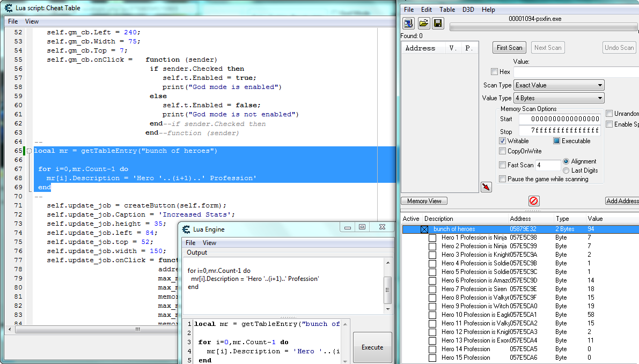
Task: Click the Lua Engine window title icon
Action: (187, 229)
